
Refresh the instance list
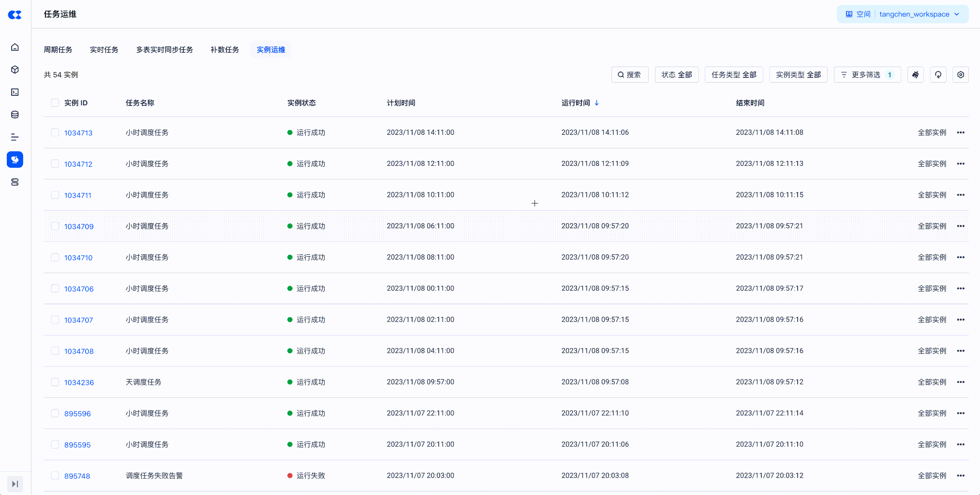[x=938, y=75]
